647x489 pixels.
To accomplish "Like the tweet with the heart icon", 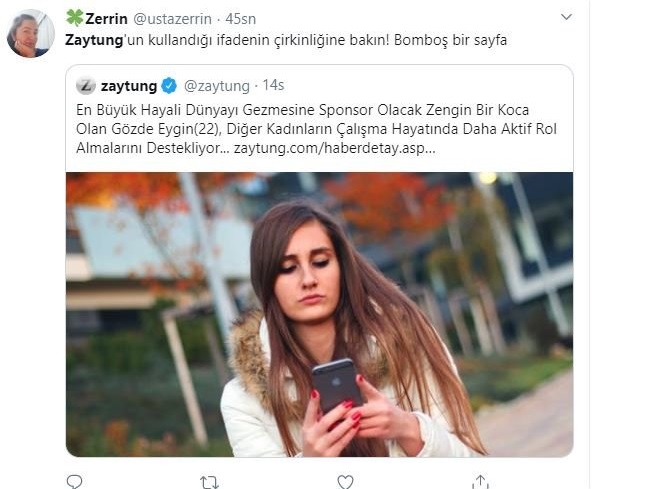I will 345,482.
